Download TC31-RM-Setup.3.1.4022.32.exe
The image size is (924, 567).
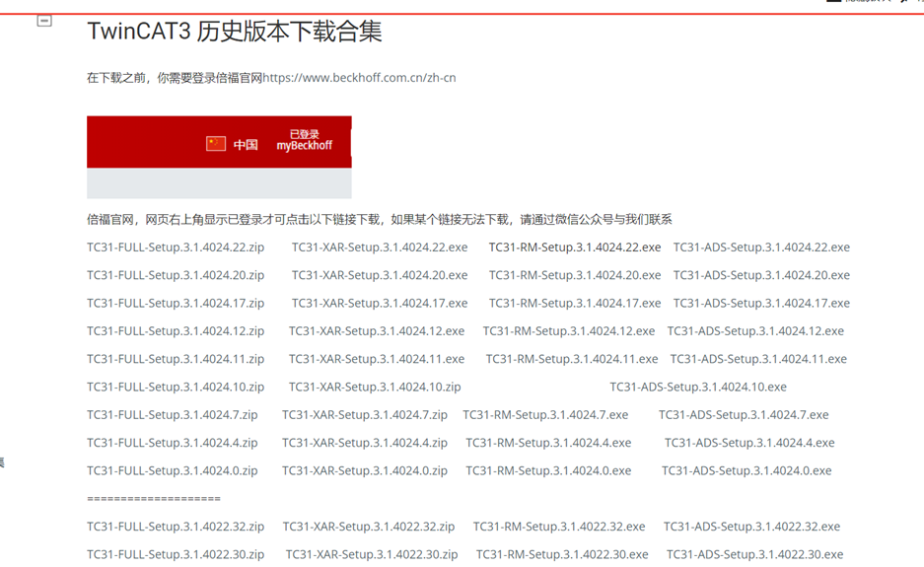click(559, 527)
